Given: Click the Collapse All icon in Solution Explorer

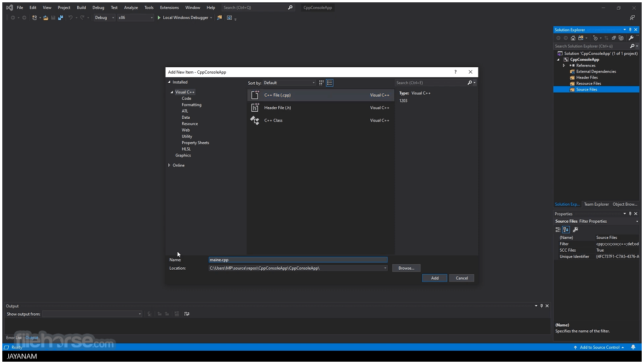Looking at the screenshot, I should tap(614, 38).
